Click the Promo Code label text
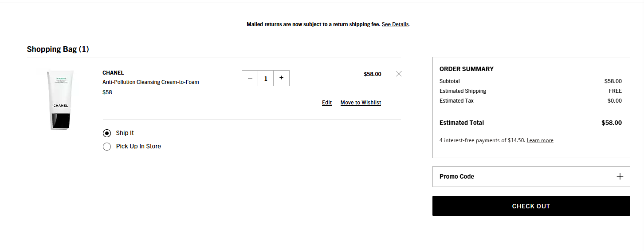Viewport: 644px width, 251px height. click(457, 176)
